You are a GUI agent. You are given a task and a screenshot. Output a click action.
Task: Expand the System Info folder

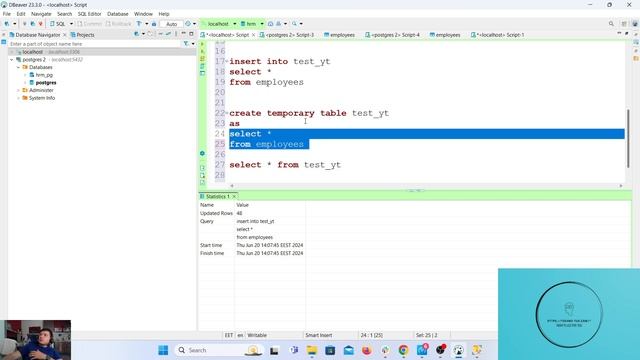18,98
